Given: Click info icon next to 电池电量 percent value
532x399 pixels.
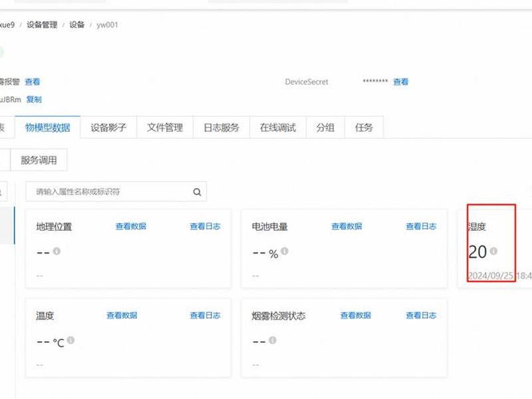Looking at the screenshot, I should pos(285,251).
